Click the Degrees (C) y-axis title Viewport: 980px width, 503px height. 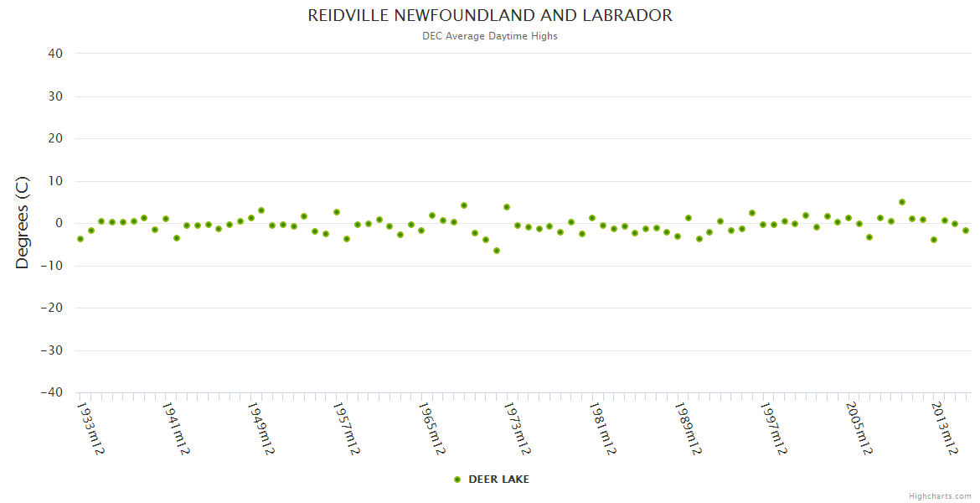point(23,223)
